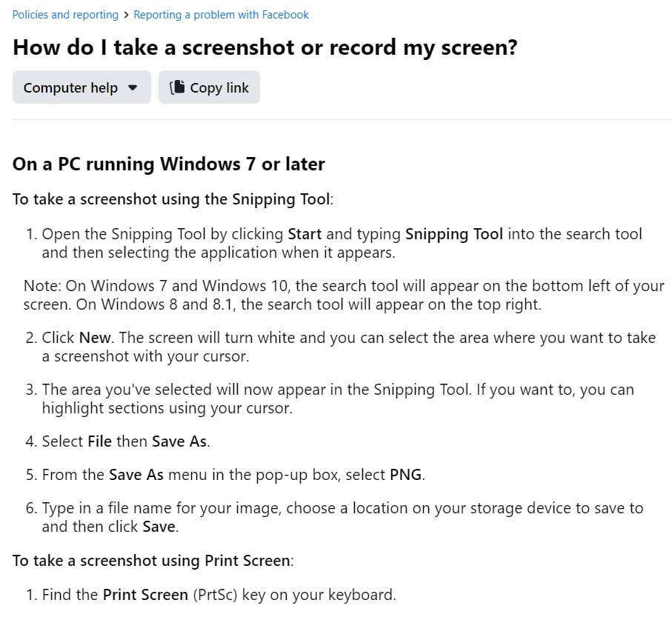Click bold Print Screen in the last step
This screenshot has height=620, width=672.
click(x=146, y=595)
